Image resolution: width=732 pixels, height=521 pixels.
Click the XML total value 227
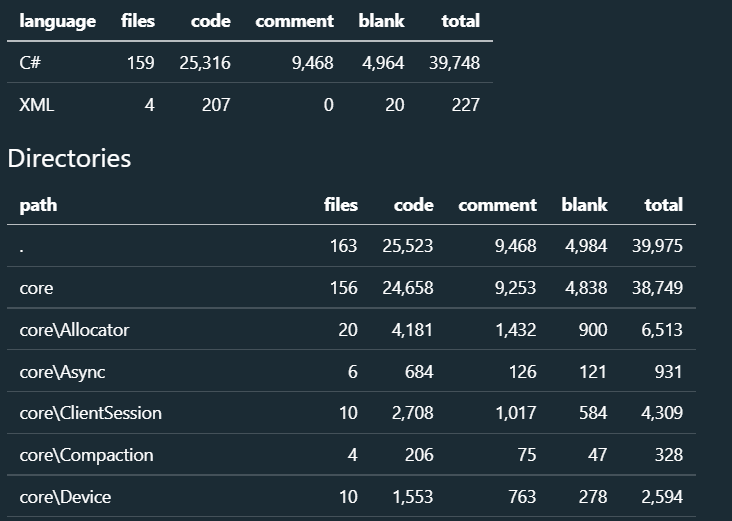(464, 104)
